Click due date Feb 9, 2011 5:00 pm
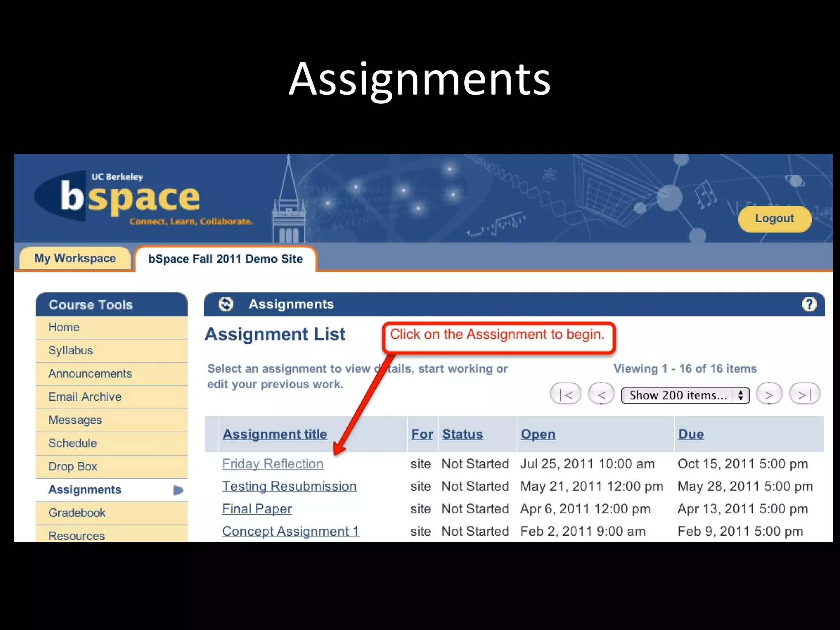840x630 pixels. tap(740, 532)
